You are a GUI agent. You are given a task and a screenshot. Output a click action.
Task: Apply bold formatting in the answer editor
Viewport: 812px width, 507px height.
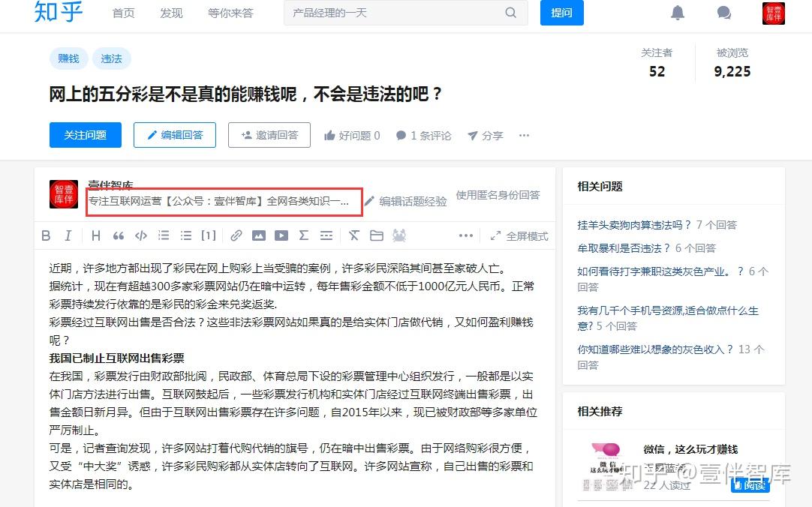point(46,235)
